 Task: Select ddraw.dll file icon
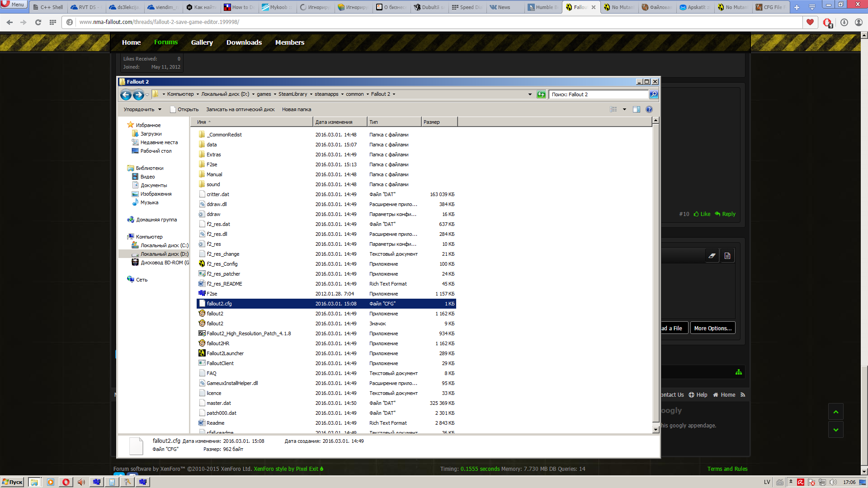point(202,204)
